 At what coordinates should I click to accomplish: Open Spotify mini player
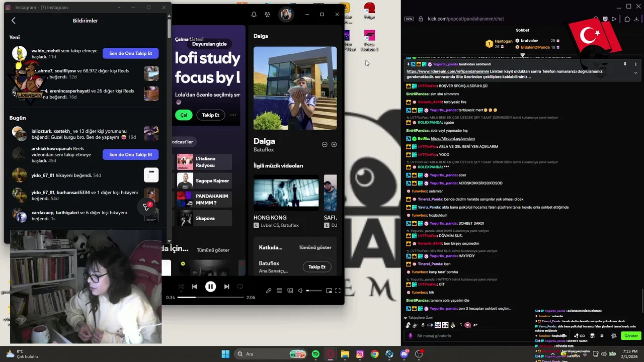click(x=329, y=291)
